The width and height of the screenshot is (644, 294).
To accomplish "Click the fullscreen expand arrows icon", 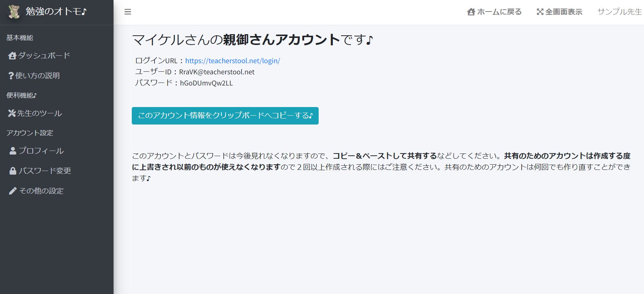I will pyautogui.click(x=540, y=12).
